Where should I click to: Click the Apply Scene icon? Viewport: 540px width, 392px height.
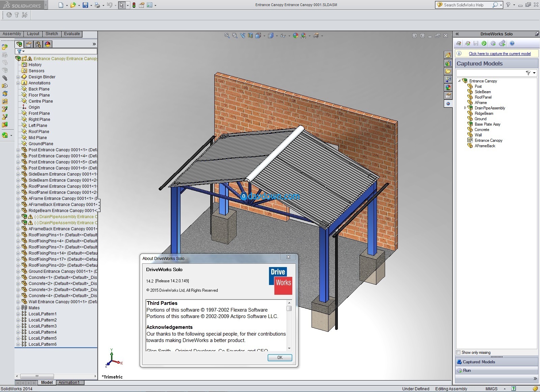(303, 35)
